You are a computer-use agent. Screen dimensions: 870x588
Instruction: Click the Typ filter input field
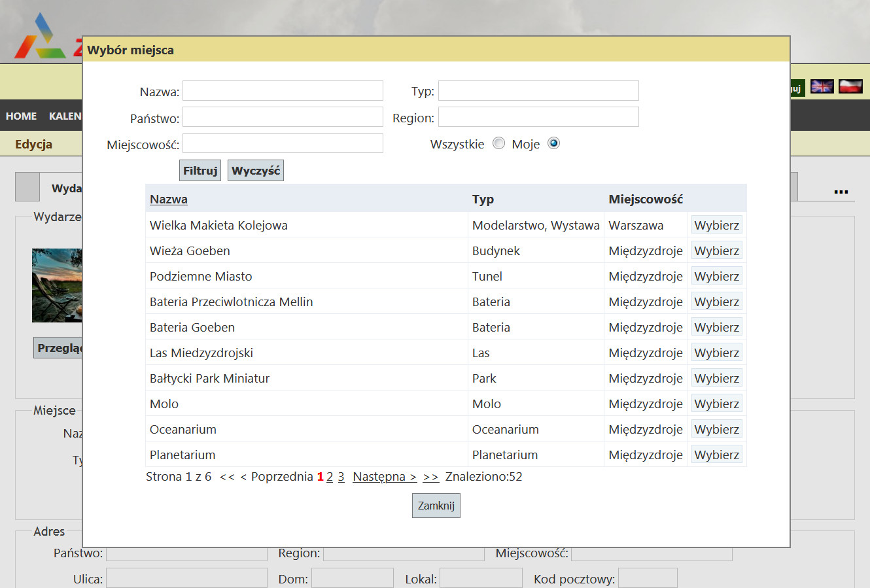click(538, 91)
